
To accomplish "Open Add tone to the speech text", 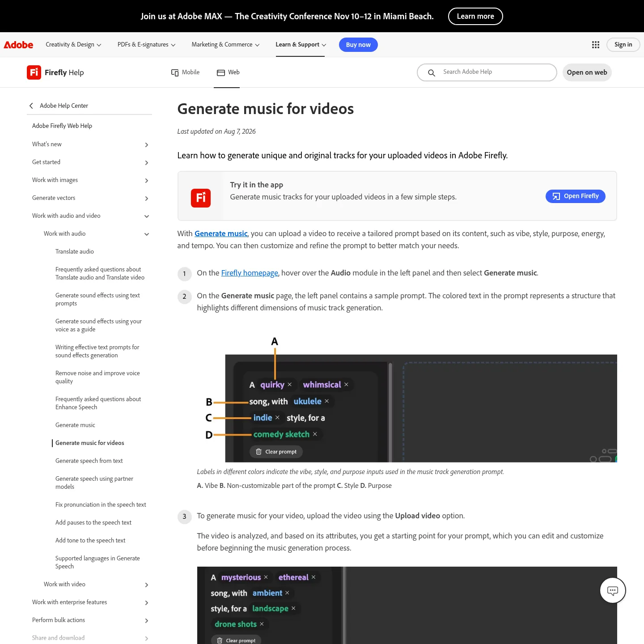I will pyautogui.click(x=90, y=540).
